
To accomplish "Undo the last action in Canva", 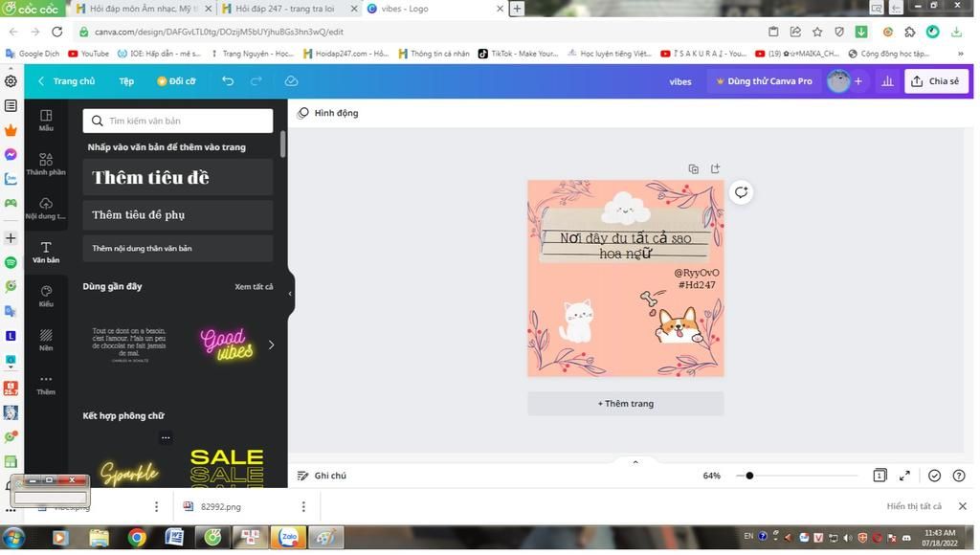I will [x=228, y=81].
